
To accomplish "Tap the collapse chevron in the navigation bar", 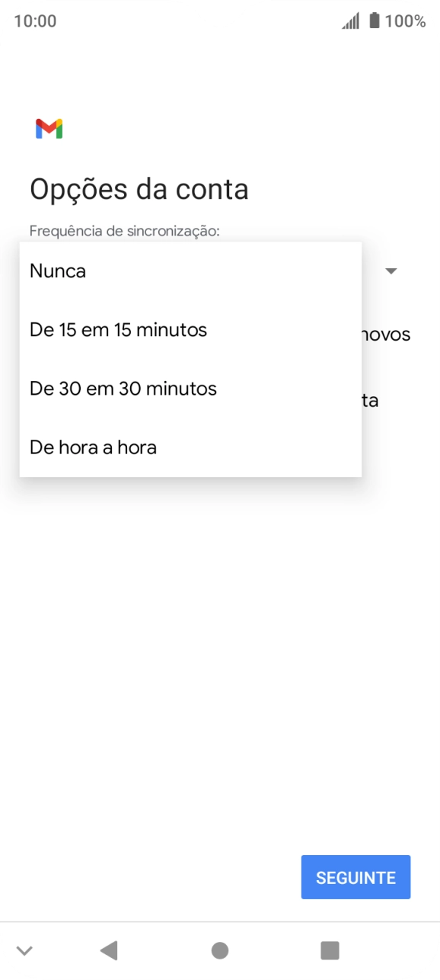I will [x=25, y=950].
